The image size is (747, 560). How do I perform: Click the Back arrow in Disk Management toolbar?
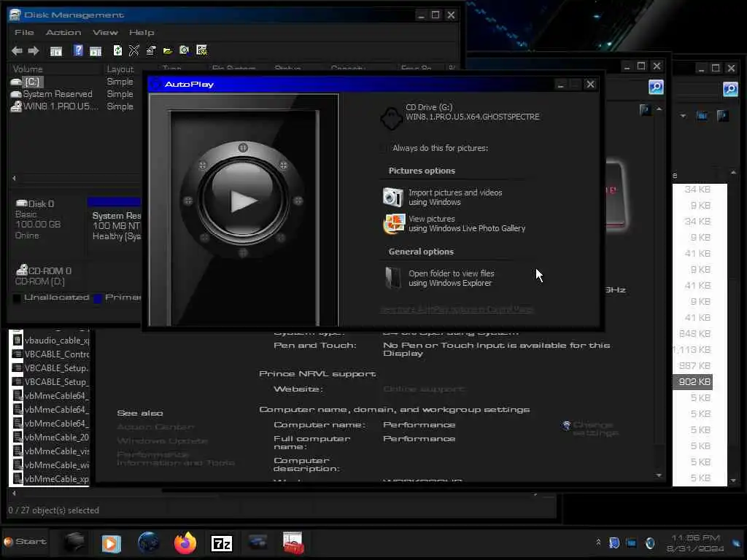pyautogui.click(x=18, y=50)
